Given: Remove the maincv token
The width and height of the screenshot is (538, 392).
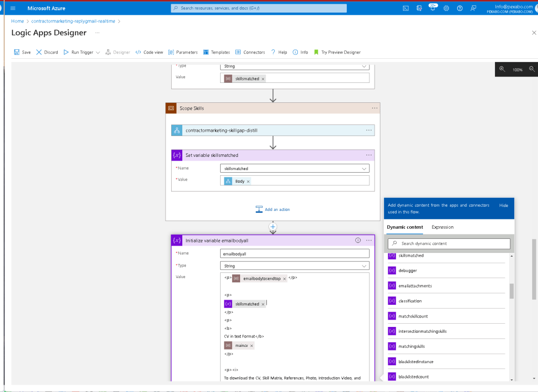Looking at the screenshot, I should [252, 346].
